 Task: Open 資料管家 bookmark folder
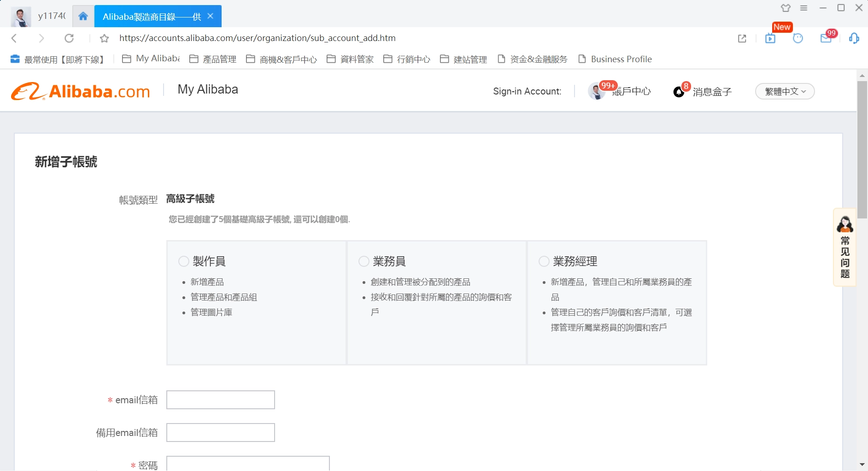click(x=350, y=59)
